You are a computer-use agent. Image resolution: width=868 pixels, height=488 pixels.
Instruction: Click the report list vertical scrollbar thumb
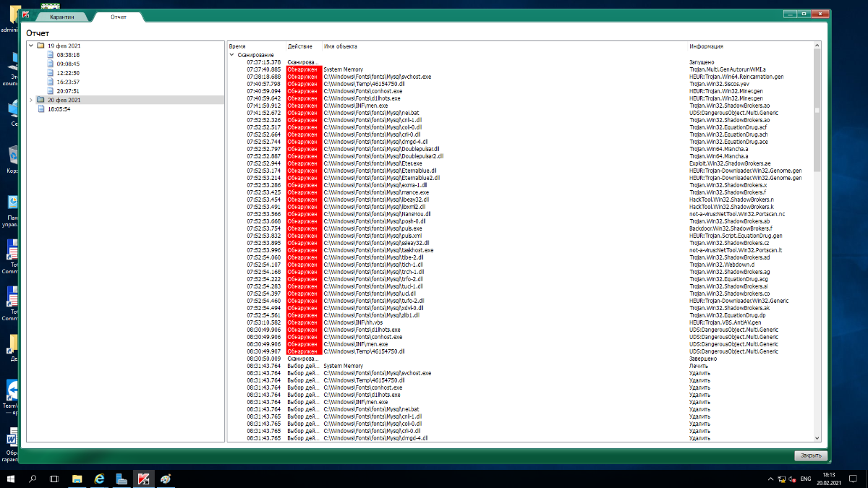coord(817,110)
